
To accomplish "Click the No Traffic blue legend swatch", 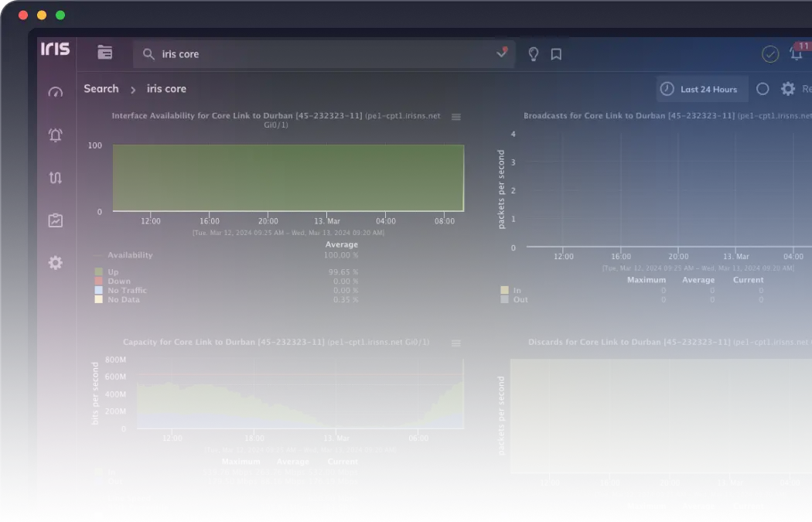I will coord(98,291).
